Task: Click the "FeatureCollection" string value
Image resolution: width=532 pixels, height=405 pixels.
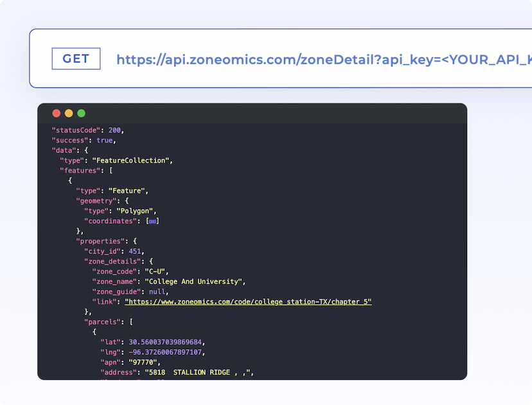Action: coord(132,160)
